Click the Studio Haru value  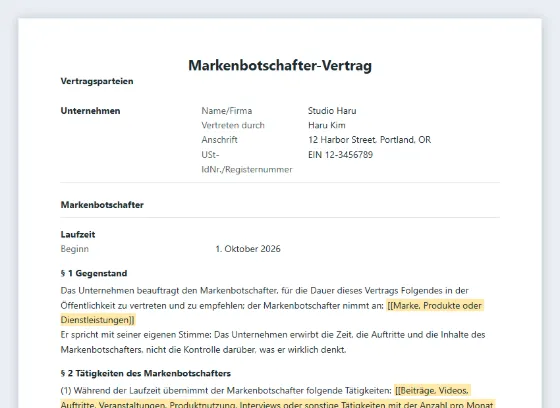click(332, 111)
